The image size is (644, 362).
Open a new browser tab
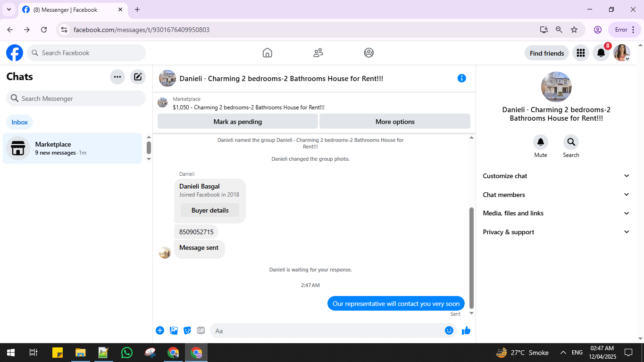click(x=137, y=9)
